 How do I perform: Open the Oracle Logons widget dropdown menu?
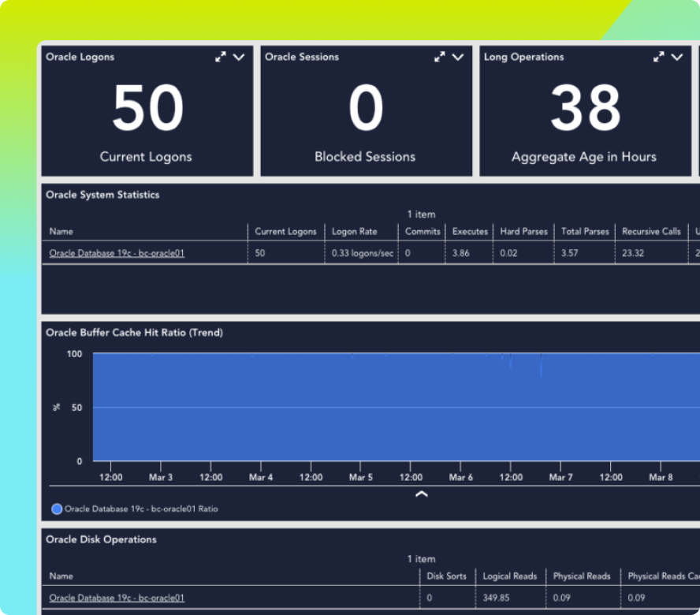coord(239,57)
